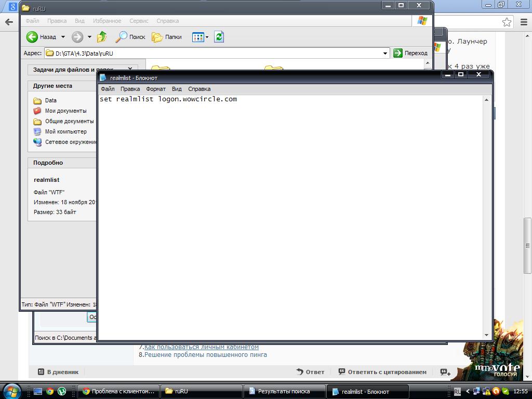This screenshot has width=532, height=399.
Task: Open Решение проблемы повышенного пинга link
Action: 205,355
